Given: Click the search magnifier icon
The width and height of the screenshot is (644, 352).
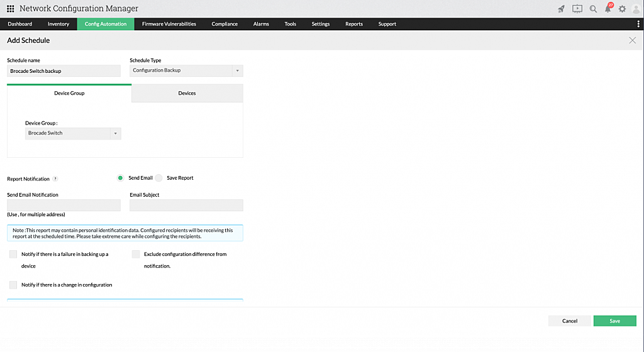Looking at the screenshot, I should coord(593,9).
